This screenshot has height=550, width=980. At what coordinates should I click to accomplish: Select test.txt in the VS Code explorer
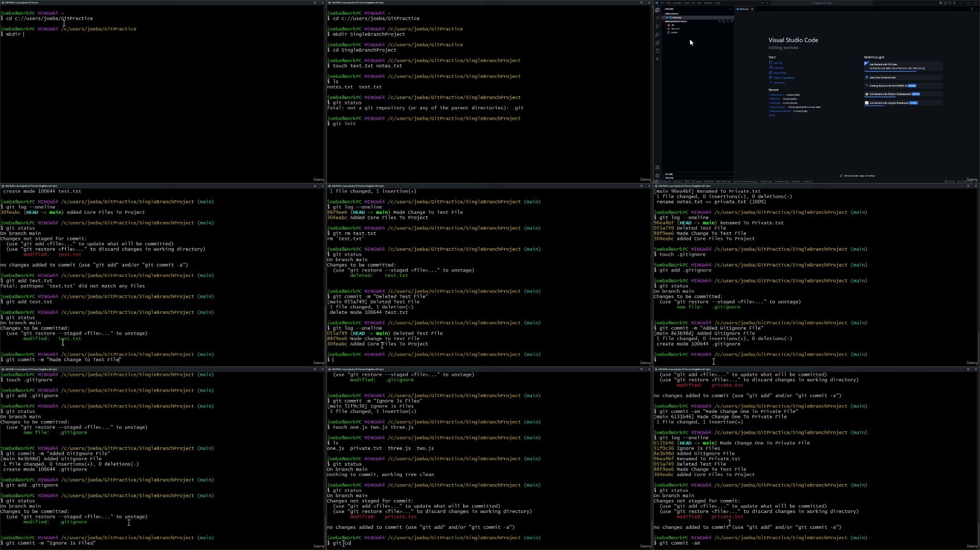point(674,33)
